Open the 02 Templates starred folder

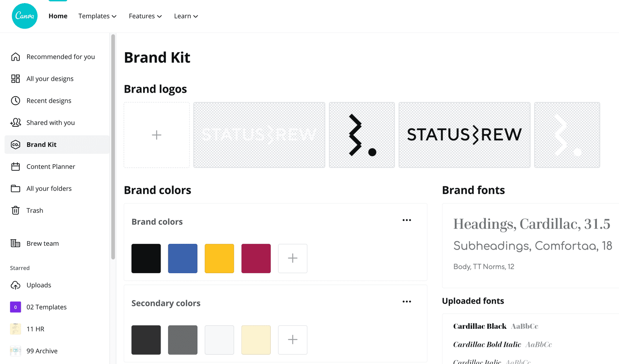click(x=46, y=307)
